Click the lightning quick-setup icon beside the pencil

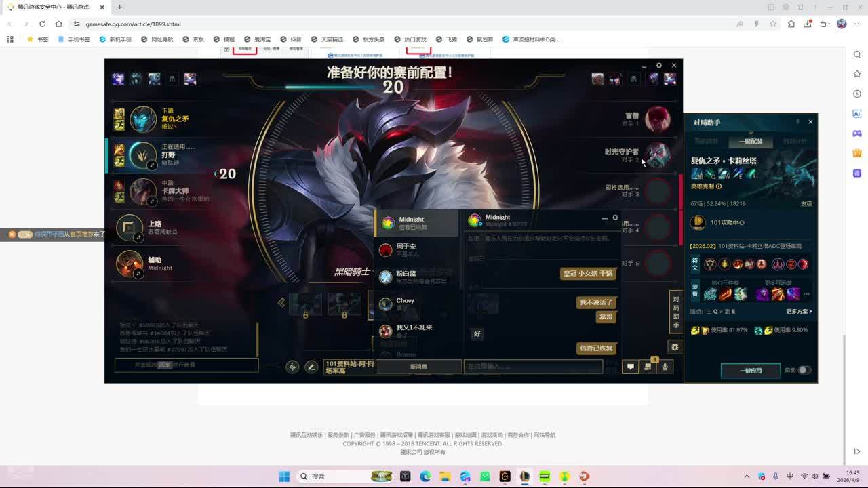[x=292, y=367]
